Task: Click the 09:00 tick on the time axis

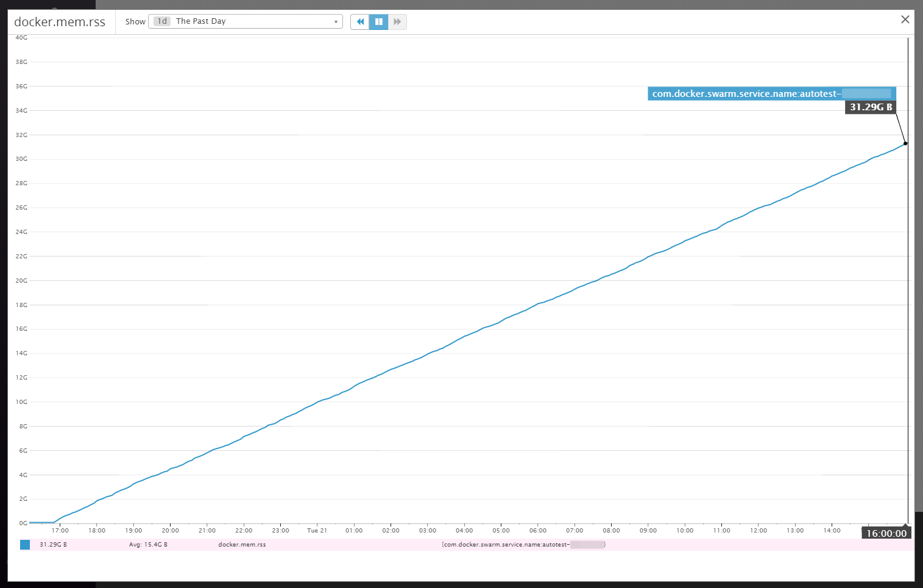Action: 648,531
